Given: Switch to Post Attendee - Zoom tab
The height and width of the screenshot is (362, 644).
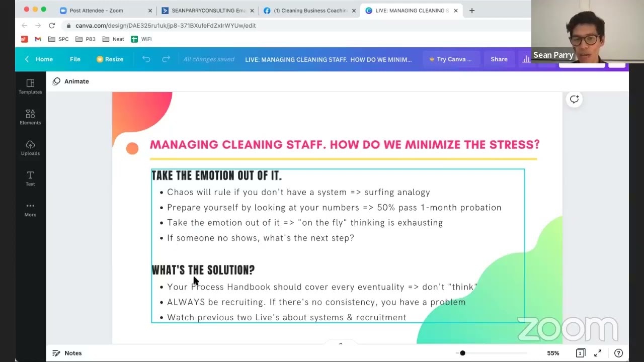Looking at the screenshot, I should 107,10.
